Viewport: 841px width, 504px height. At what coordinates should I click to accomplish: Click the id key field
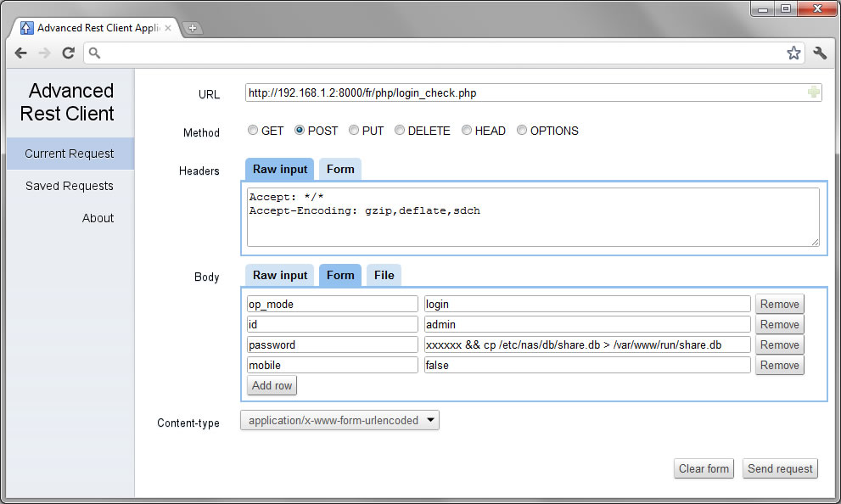coord(333,324)
